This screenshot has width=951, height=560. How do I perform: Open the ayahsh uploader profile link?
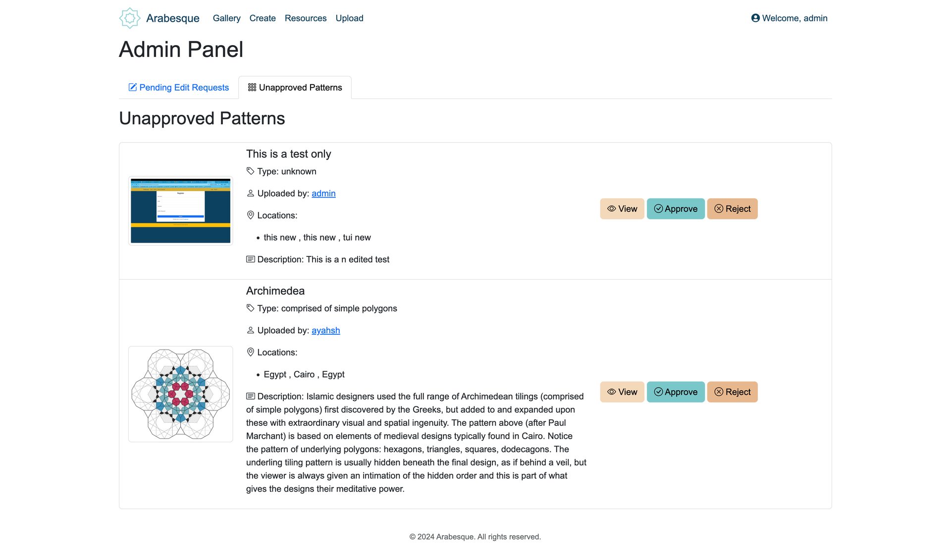pos(325,331)
